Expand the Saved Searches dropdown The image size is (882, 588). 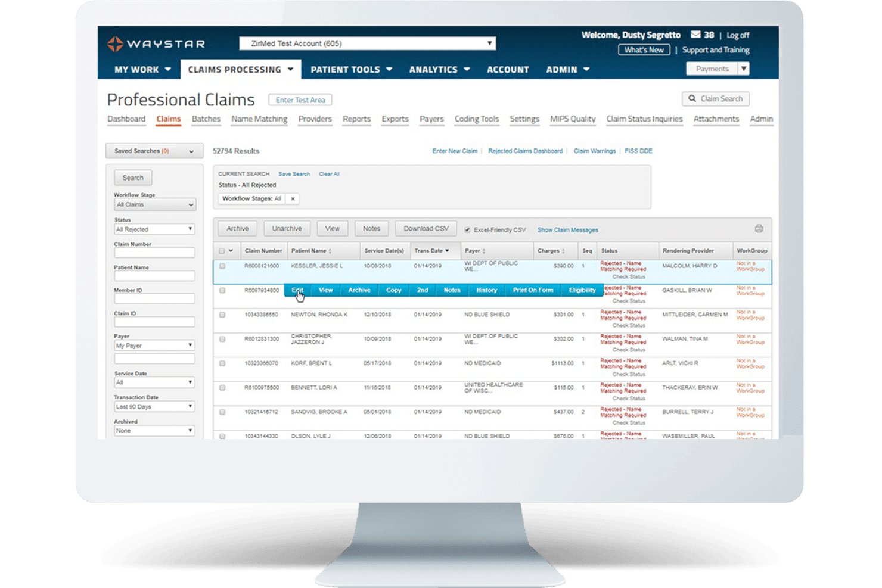154,151
